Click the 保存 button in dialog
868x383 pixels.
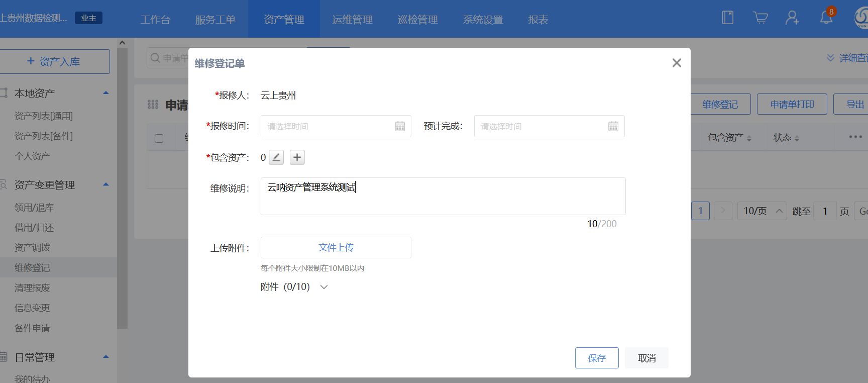(x=597, y=358)
